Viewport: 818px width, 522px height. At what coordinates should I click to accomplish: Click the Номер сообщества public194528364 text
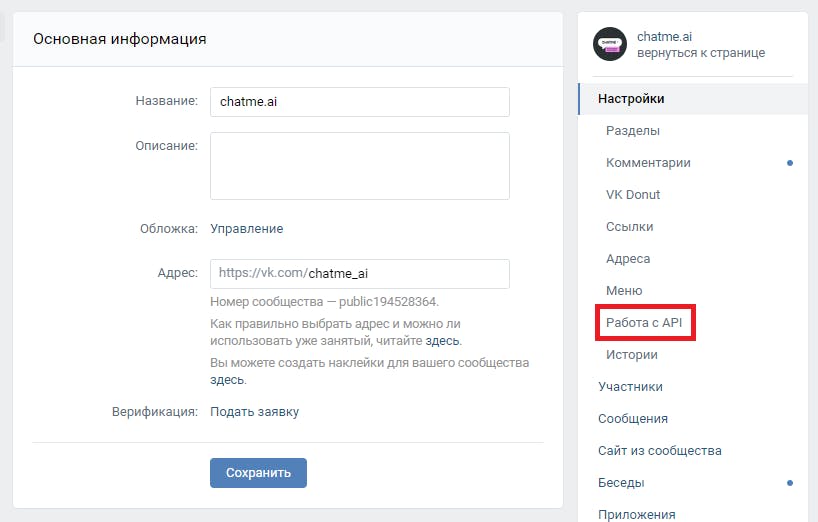[324, 301]
